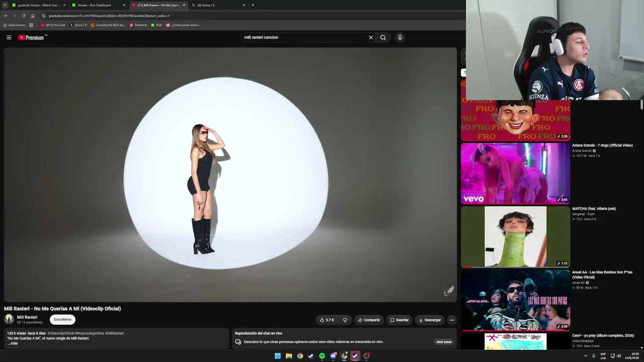Open the Mili Ranieri channel name link
This screenshot has width=644, height=362.
tap(27, 317)
